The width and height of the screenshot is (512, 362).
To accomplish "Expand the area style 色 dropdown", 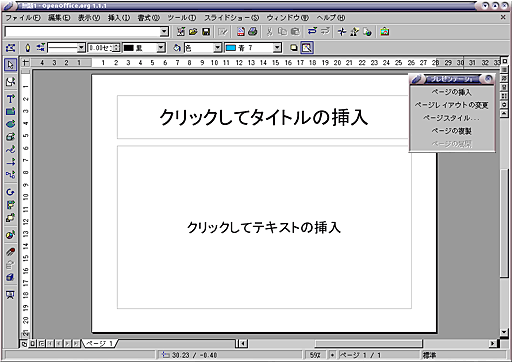I will click(217, 48).
